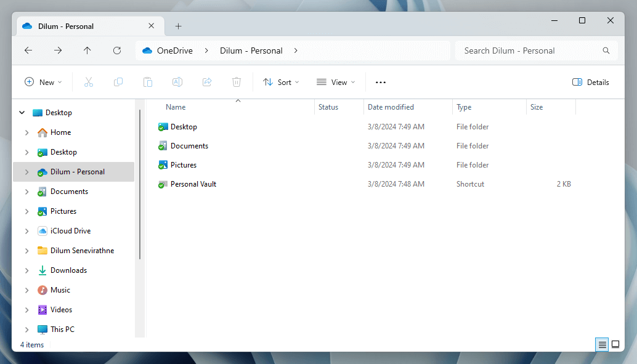Switch to compact list view at bottom right
Viewport: 637px width, 364px height.
tap(601, 344)
